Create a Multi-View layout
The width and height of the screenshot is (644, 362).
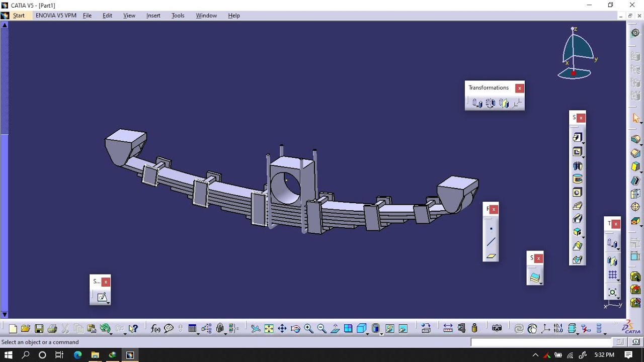[348, 329]
